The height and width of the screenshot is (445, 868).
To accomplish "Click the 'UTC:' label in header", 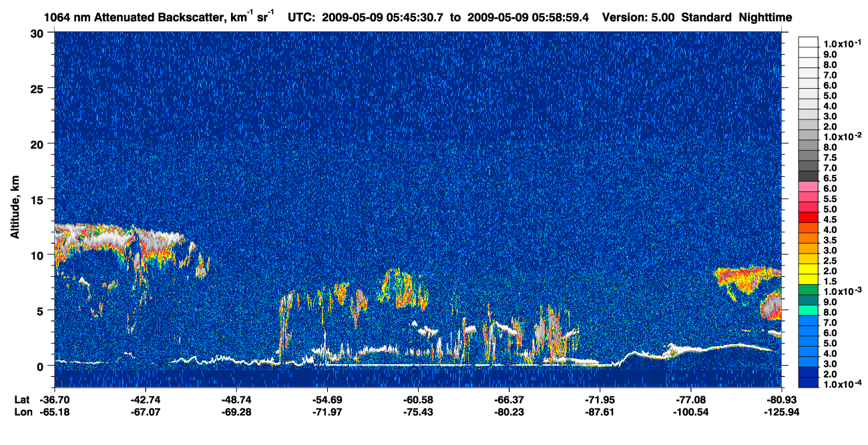I will click(x=302, y=17).
